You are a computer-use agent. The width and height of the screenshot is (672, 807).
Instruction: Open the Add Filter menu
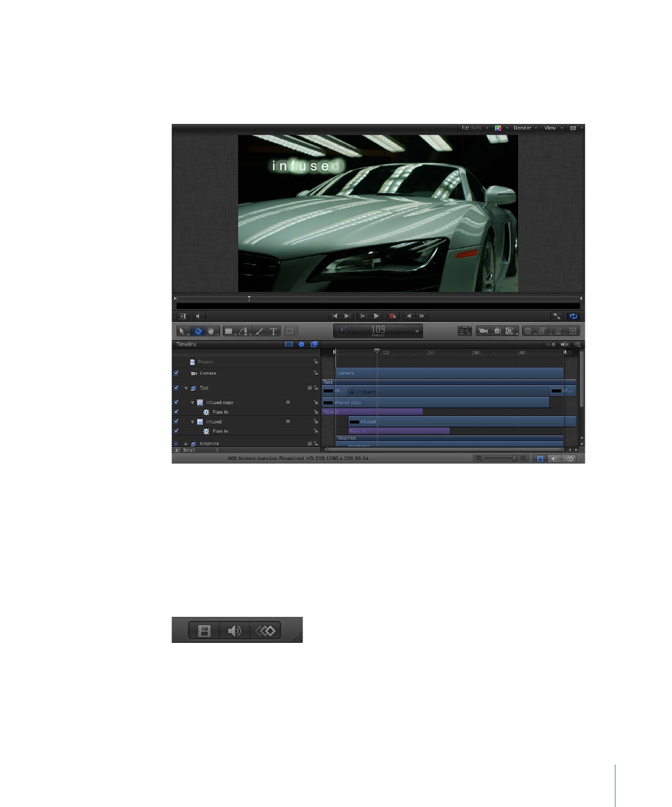tap(542, 331)
